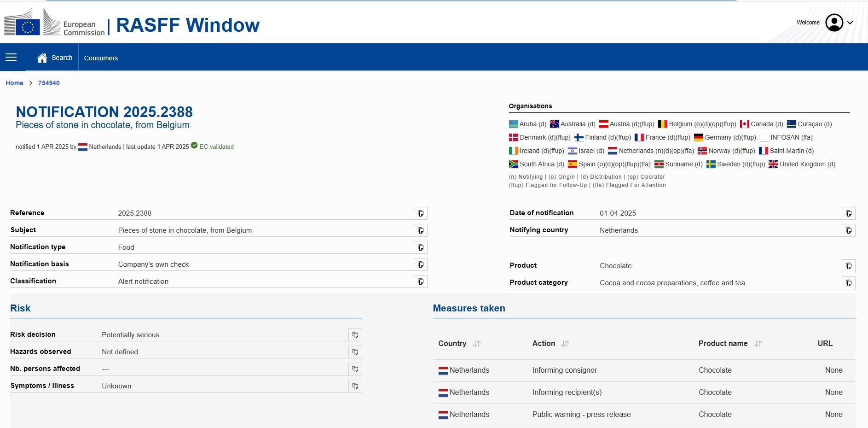
Task: Copy the Product category value
Action: (848, 283)
